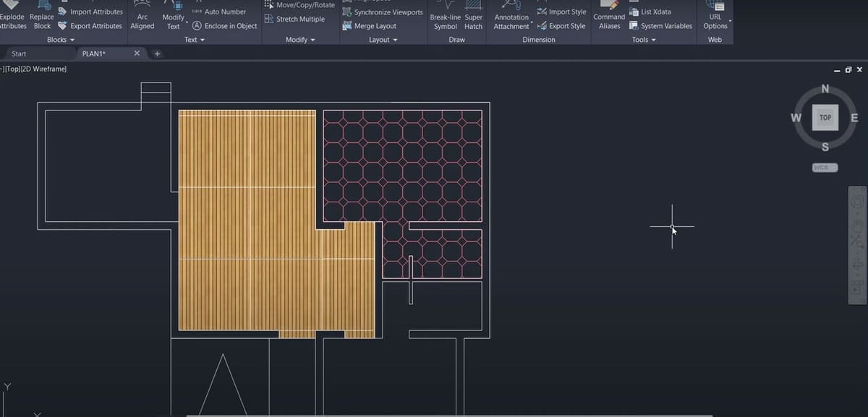Open ShowMotion from navigation bar
Screen dimensions: 868x417
pos(857,289)
